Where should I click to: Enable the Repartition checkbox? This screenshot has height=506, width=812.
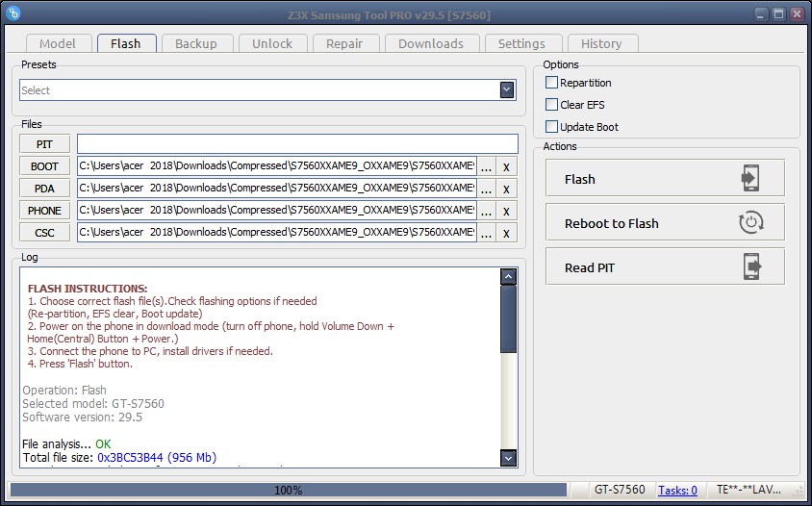click(x=552, y=83)
